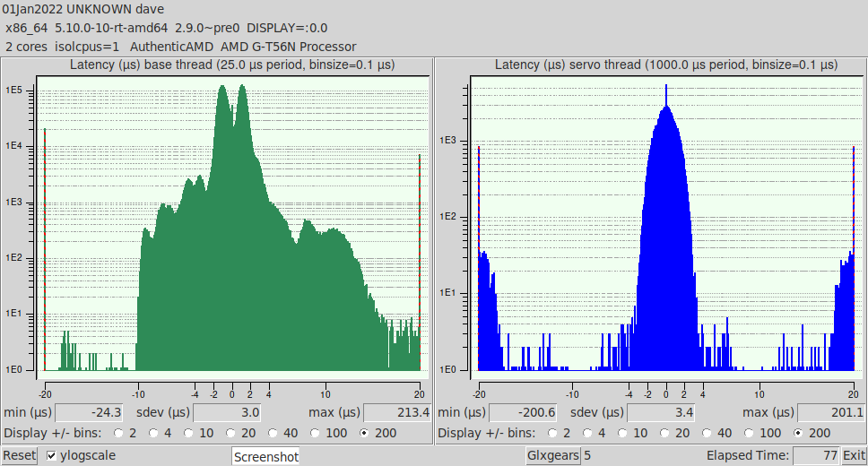
Task: Click servo thread max field showing 201.1
Action: (831, 412)
